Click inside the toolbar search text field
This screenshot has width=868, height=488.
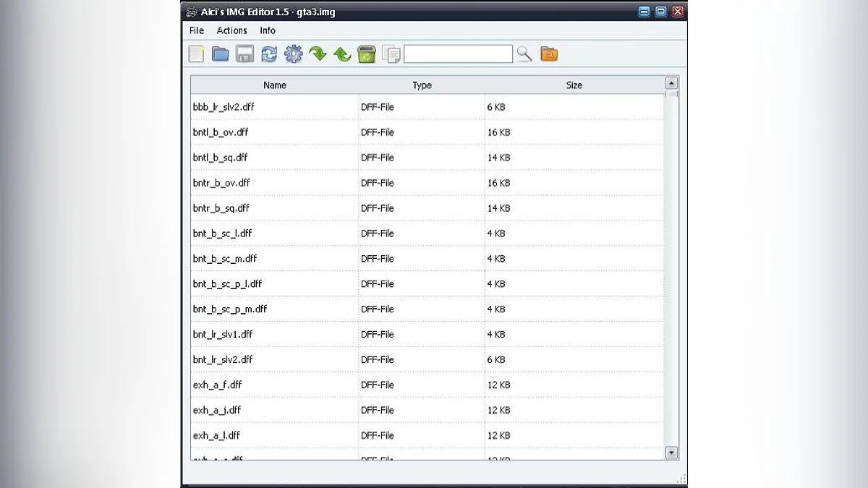pos(458,54)
